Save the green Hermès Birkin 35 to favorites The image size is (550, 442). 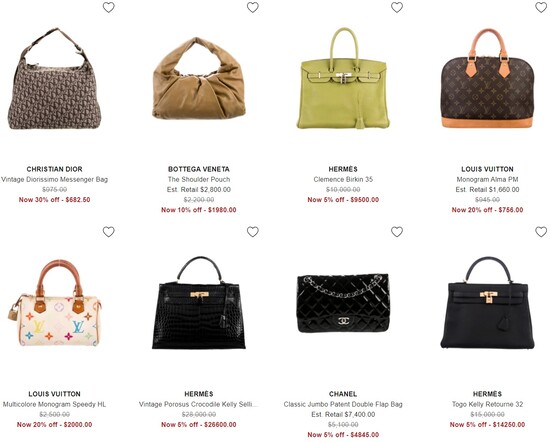(397, 7)
